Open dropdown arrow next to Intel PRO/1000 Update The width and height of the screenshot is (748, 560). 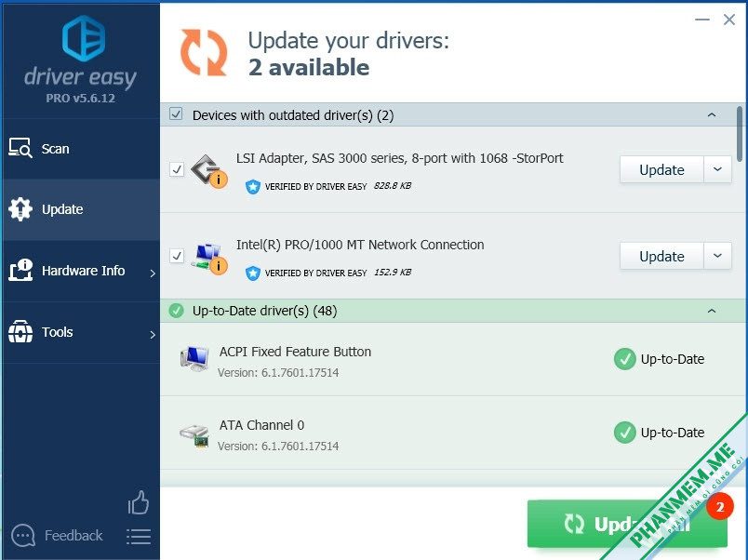(x=717, y=256)
